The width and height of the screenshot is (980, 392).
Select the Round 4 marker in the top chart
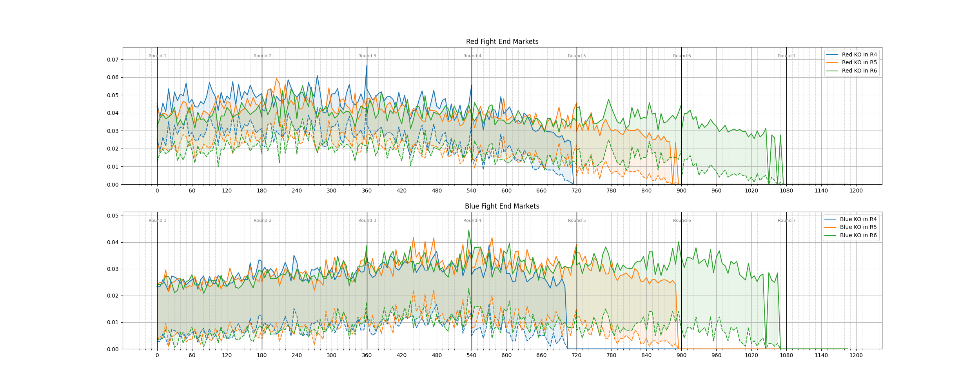pyautogui.click(x=472, y=56)
